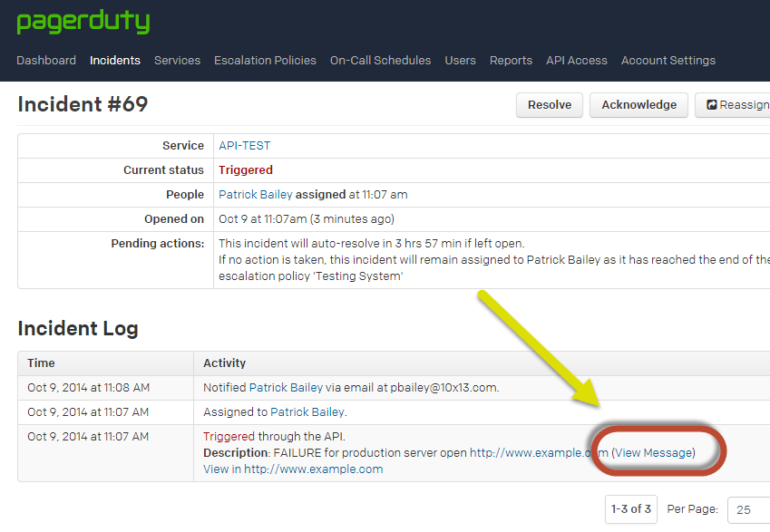Open the API Access page
The width and height of the screenshot is (770, 532).
point(576,60)
